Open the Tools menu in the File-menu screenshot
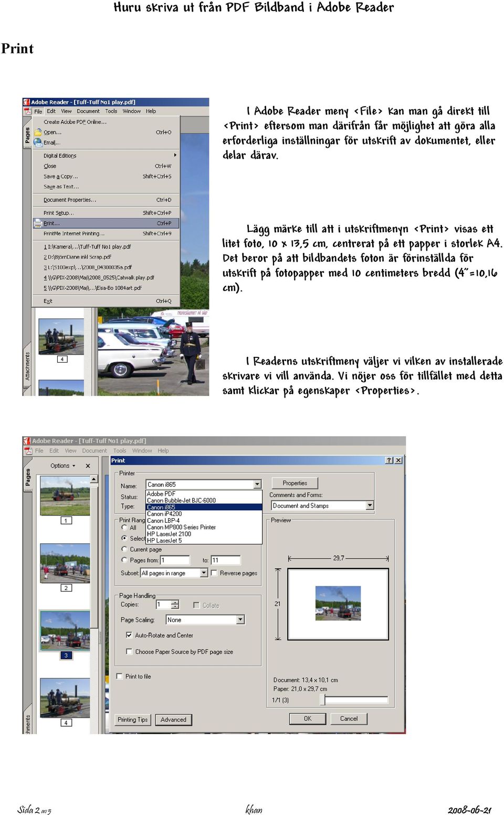 111,111
